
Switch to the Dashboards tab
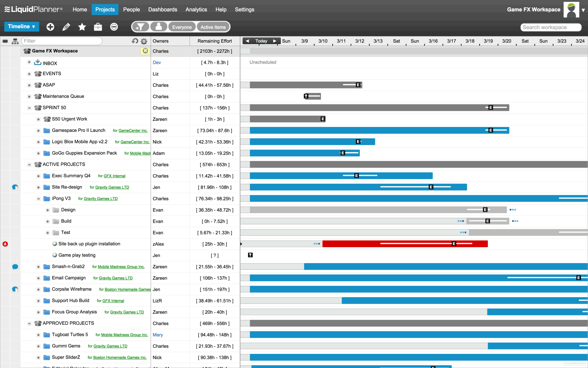(x=163, y=9)
